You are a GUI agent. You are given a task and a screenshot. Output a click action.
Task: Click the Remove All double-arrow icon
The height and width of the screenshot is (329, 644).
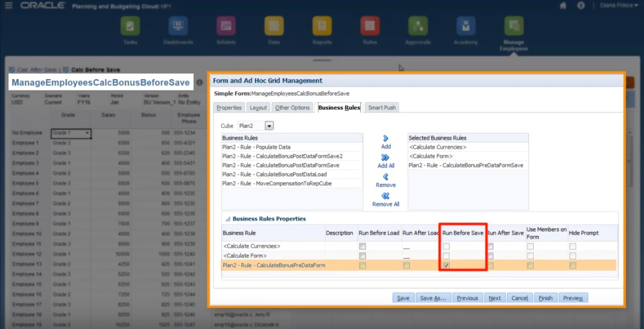385,196
